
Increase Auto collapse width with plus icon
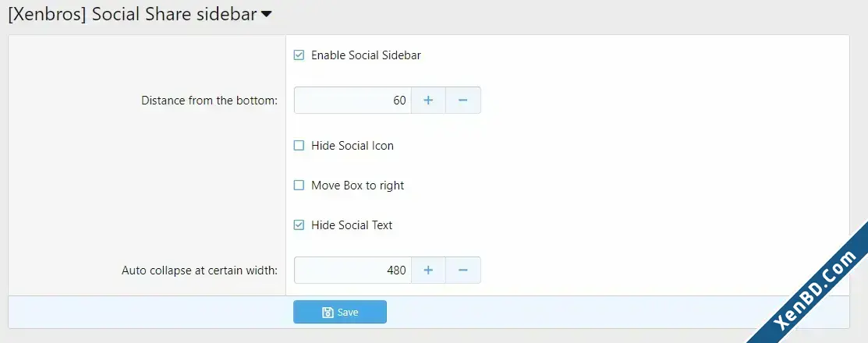tap(428, 270)
